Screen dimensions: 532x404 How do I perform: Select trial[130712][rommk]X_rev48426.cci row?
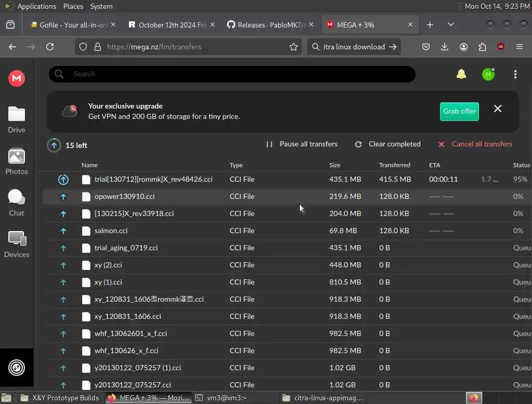tap(287, 179)
